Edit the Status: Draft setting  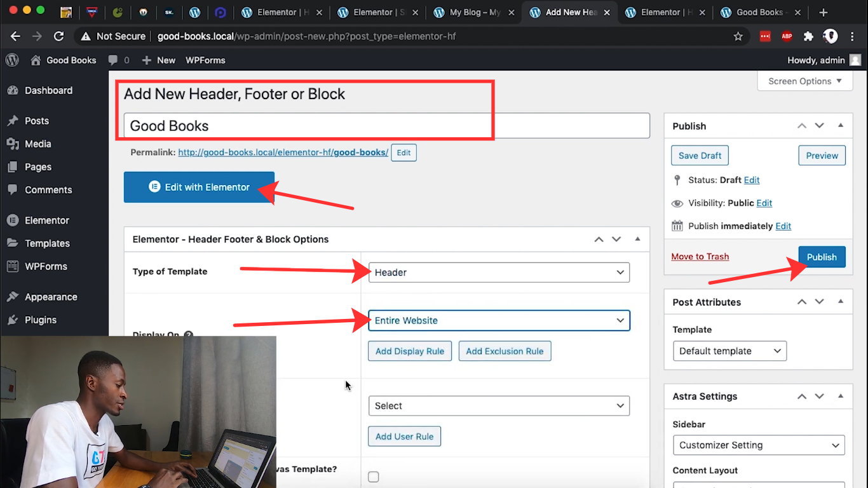[x=752, y=180]
